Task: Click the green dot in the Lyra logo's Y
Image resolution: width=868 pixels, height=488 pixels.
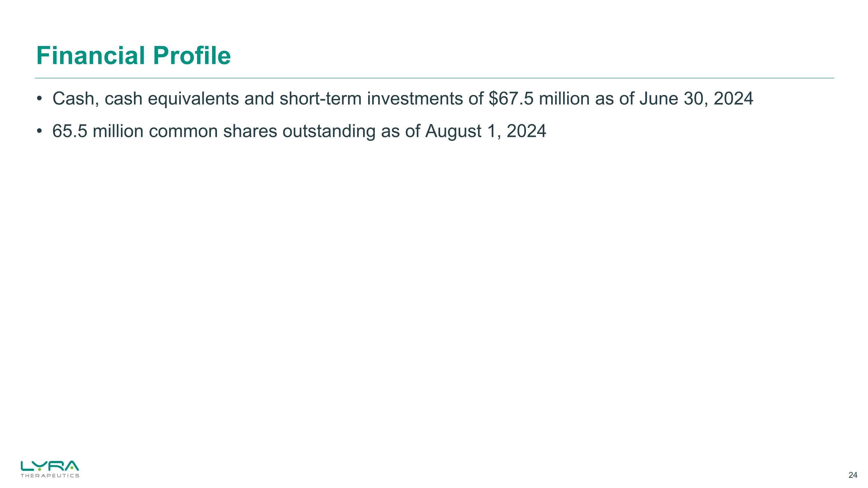Action: (x=39, y=469)
